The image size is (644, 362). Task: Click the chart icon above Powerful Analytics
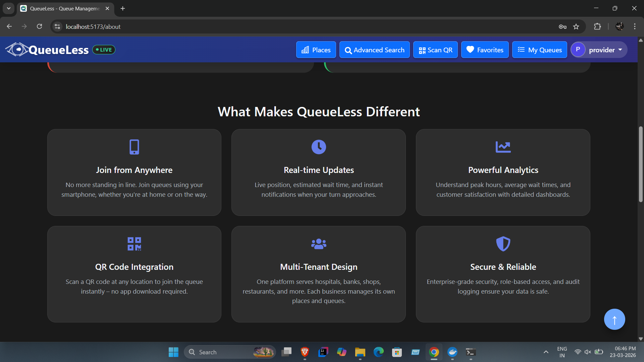tap(503, 147)
